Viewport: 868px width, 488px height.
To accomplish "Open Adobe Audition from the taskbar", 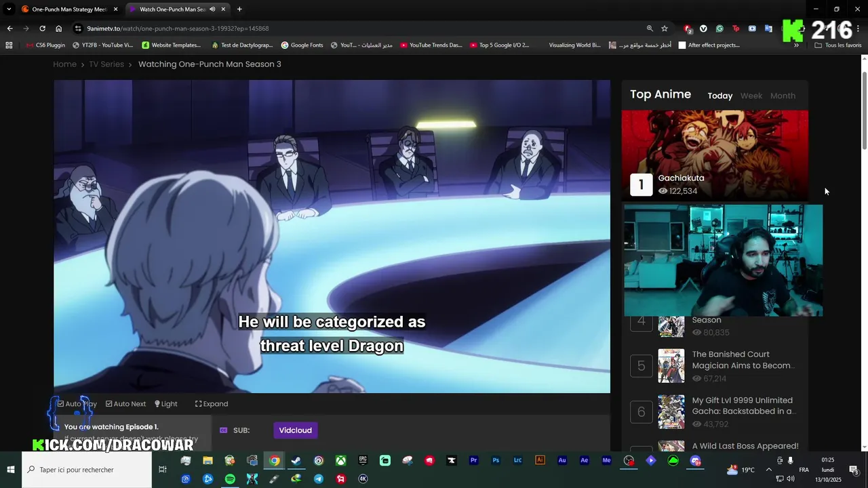I will tap(562, 461).
